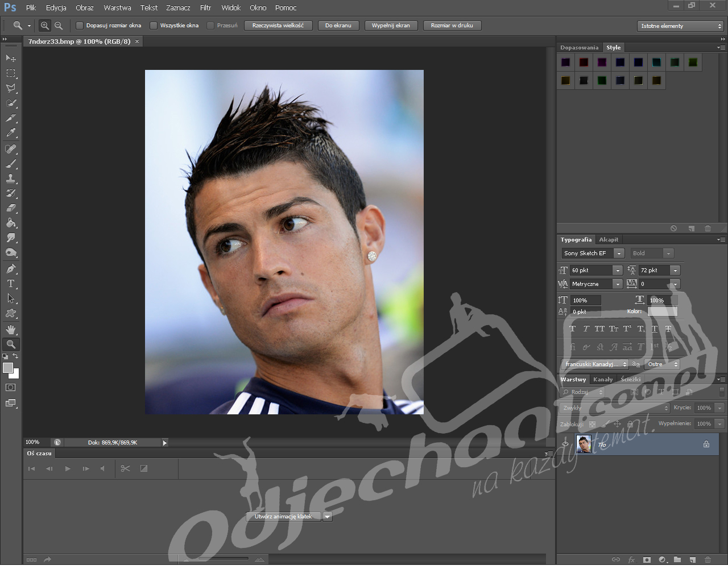Select the Hand tool

11,330
